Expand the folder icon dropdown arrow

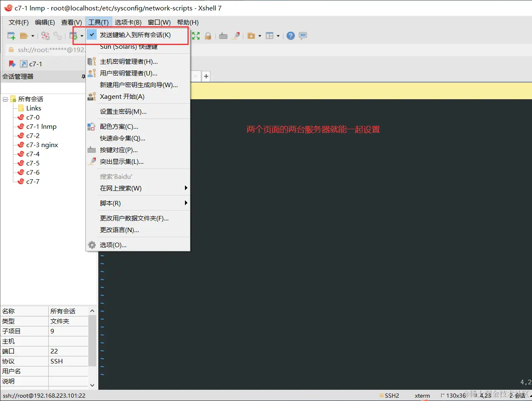tap(260, 36)
